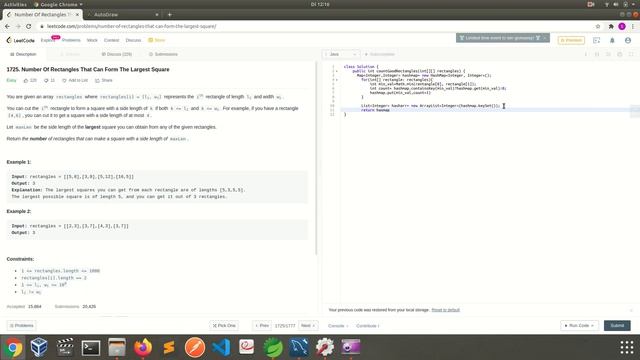Open the LeetCode home logo
The width and height of the screenshot is (640, 360).
tap(20, 40)
